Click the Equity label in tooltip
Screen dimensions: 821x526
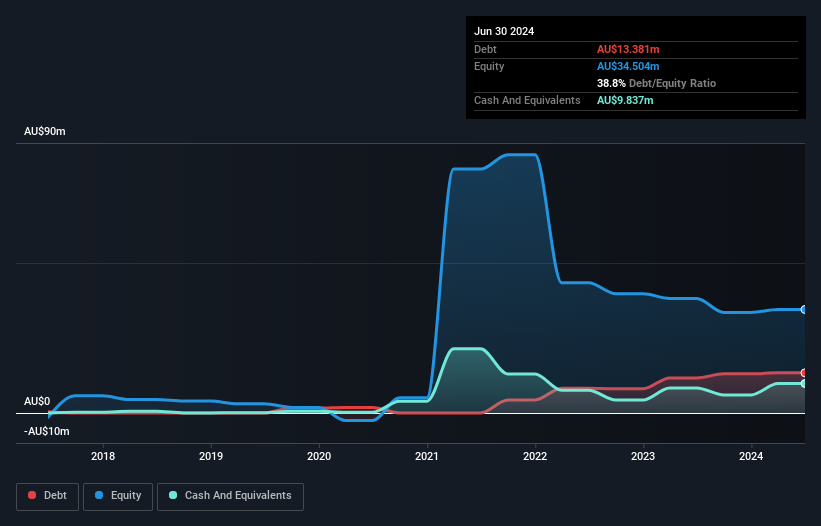(x=489, y=66)
